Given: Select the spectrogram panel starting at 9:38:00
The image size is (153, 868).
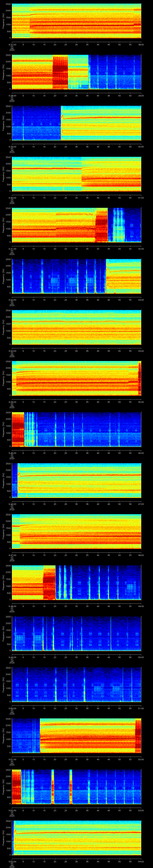Looking at the screenshot, I should [x=77, y=72].
